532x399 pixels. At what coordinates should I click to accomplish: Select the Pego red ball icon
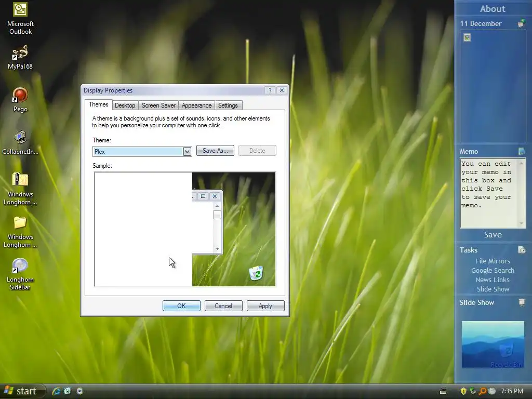[20, 95]
